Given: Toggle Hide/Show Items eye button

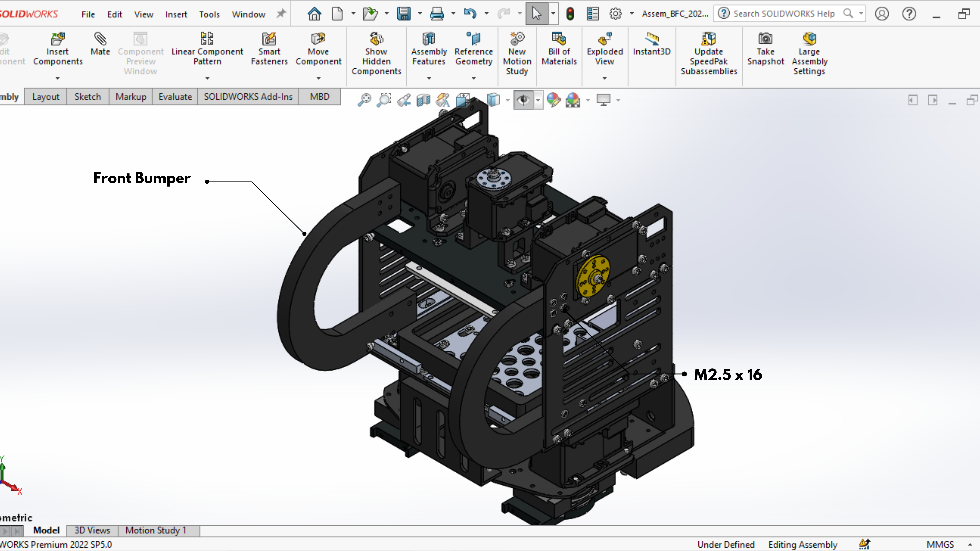Looking at the screenshot, I should pyautogui.click(x=523, y=100).
